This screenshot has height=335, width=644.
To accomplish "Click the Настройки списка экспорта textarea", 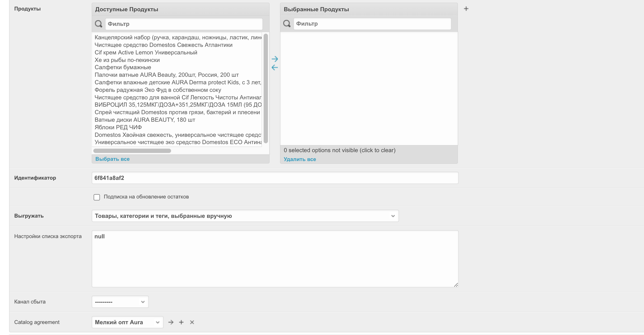I will click(275, 259).
